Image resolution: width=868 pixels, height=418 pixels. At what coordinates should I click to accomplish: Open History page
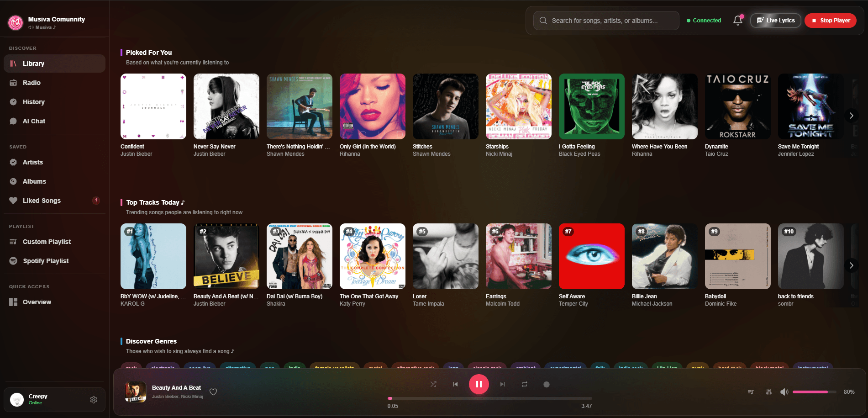pyautogui.click(x=54, y=102)
